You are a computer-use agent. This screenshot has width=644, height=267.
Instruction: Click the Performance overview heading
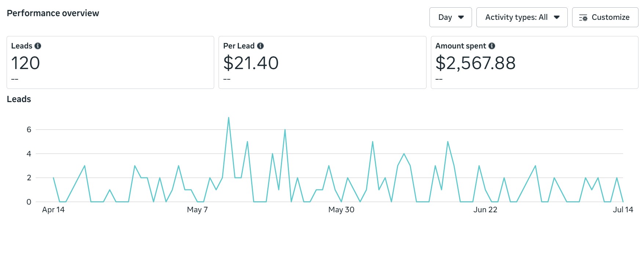click(x=53, y=13)
